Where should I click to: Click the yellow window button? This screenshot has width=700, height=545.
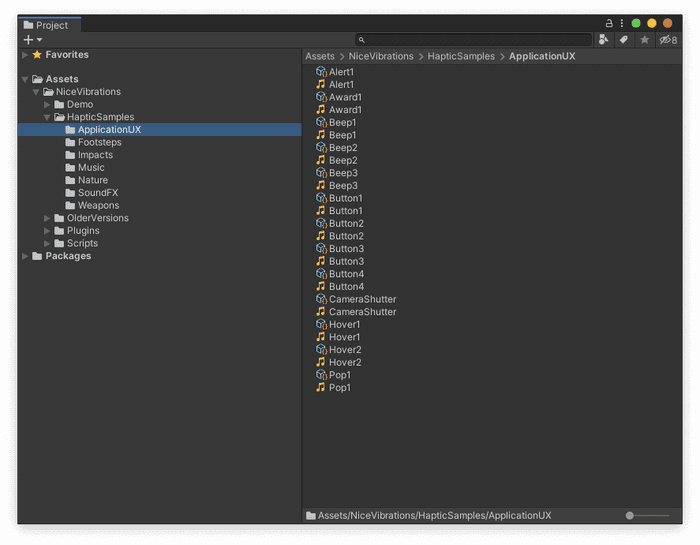click(x=652, y=23)
